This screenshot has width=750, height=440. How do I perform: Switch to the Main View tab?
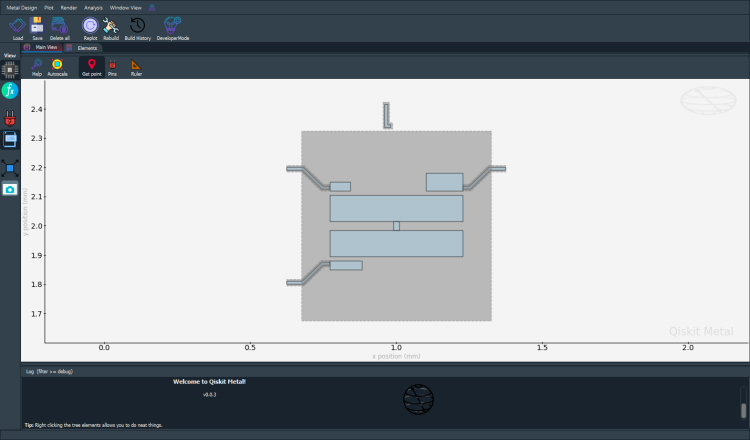tap(42, 47)
